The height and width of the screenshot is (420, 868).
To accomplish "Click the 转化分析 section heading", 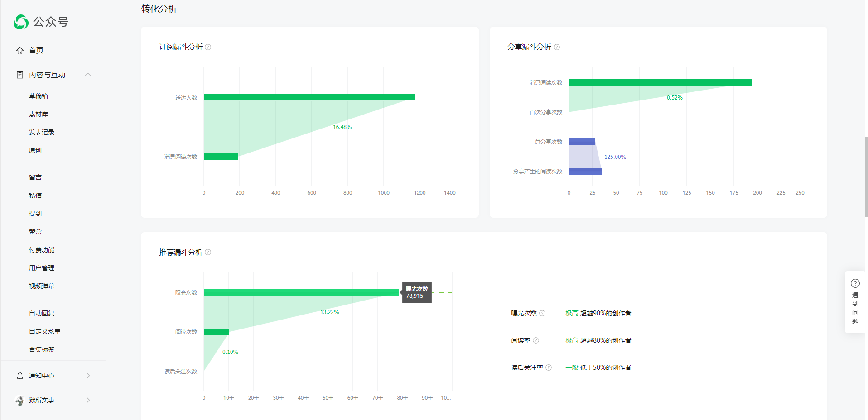I will click(159, 9).
